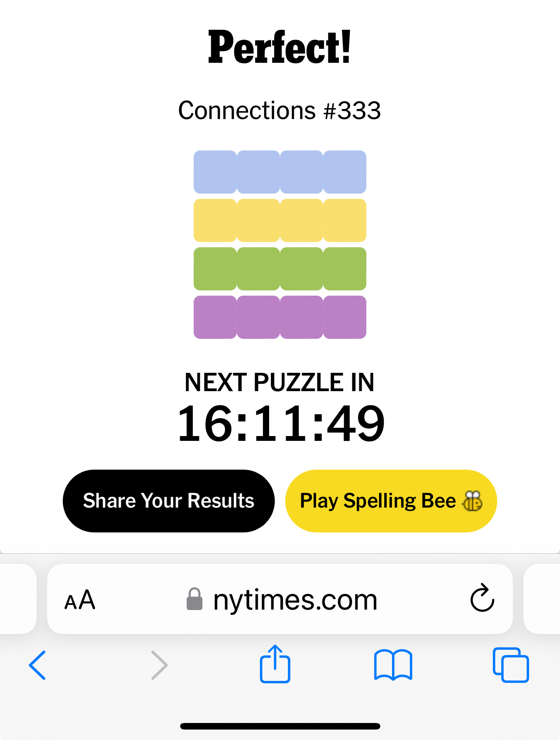Open the bookmarks book icon

[x=393, y=665]
